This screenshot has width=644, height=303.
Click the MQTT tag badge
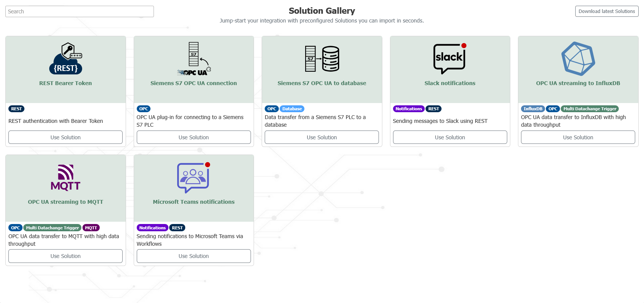point(91,228)
